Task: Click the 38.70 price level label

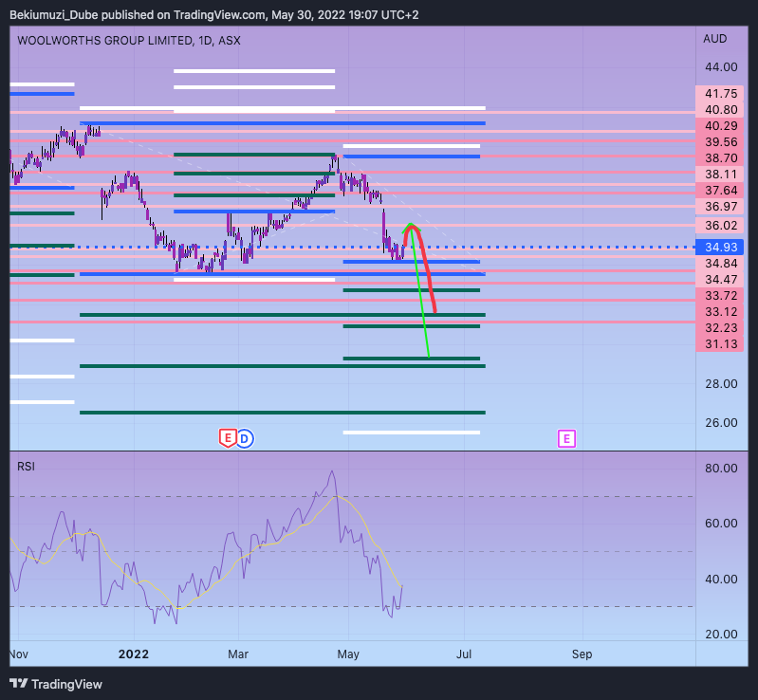Action: coord(719,158)
